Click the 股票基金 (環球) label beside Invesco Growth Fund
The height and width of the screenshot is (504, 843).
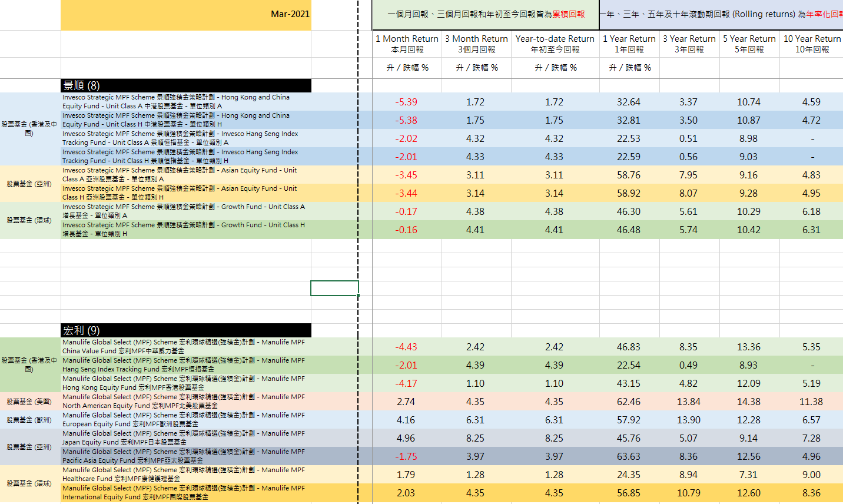pyautogui.click(x=29, y=220)
